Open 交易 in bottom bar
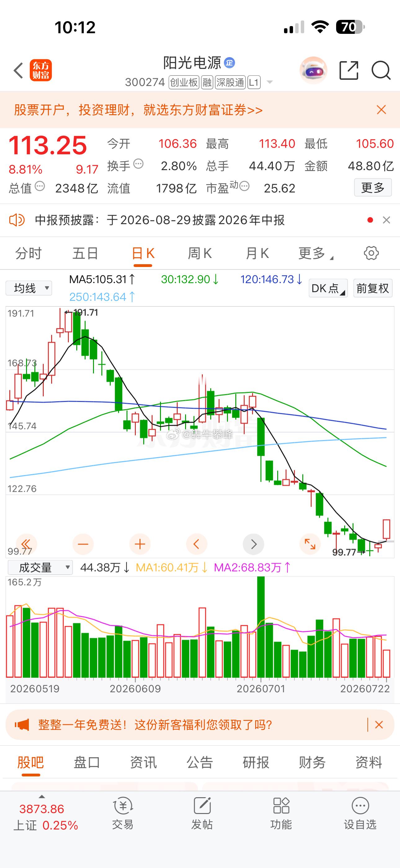Viewport: 400px width, 868px height. [122, 813]
